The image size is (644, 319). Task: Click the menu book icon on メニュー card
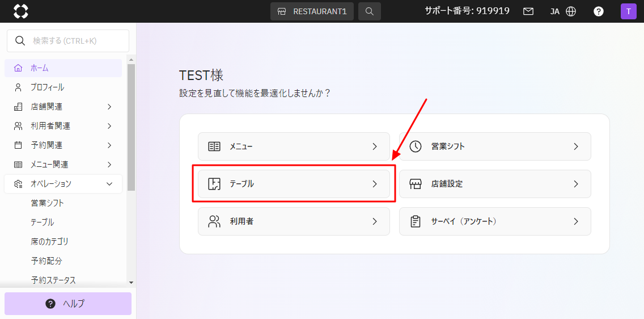coord(214,146)
